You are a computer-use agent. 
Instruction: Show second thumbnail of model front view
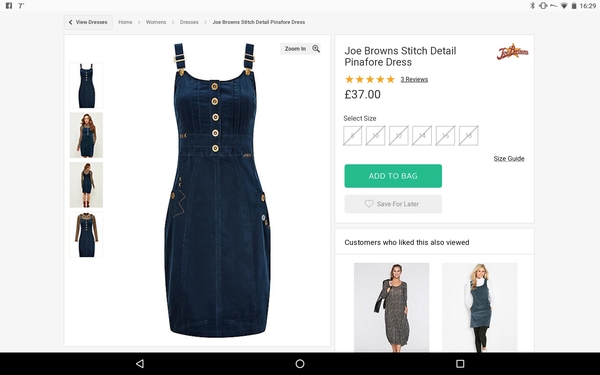[x=86, y=135]
